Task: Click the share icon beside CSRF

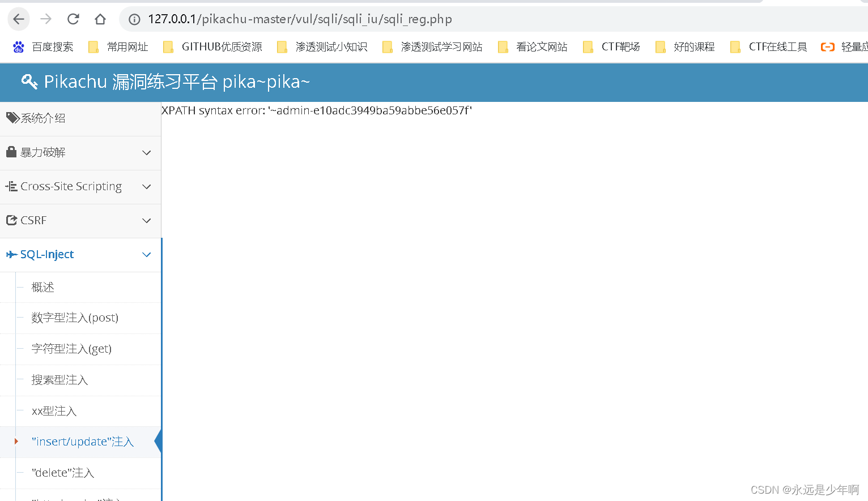Action: pyautogui.click(x=11, y=220)
